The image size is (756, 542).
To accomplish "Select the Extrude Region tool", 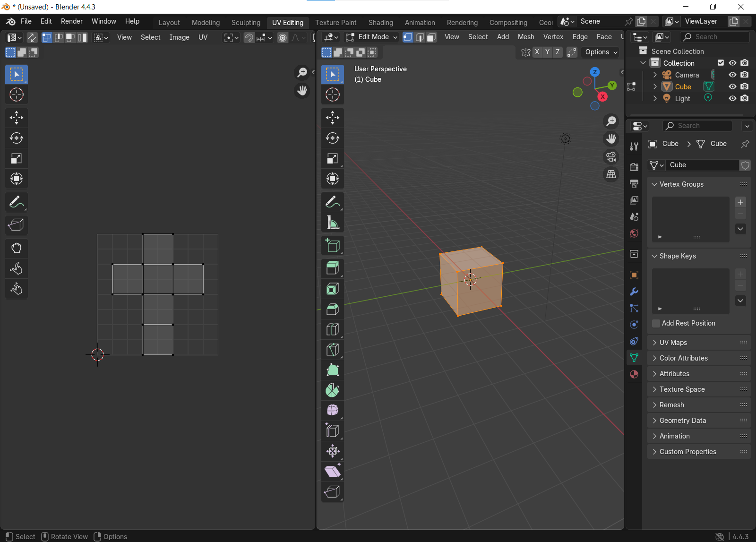I will coord(333,268).
